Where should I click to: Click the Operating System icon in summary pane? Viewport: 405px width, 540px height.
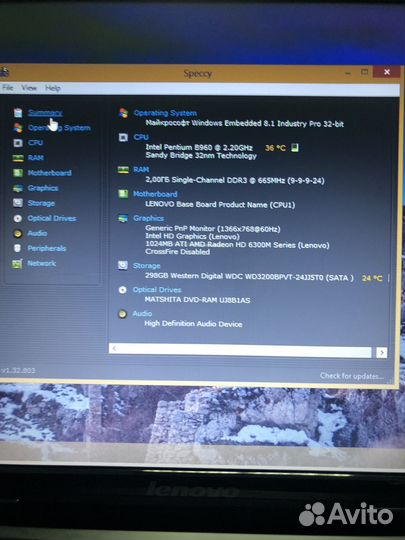tap(123, 113)
